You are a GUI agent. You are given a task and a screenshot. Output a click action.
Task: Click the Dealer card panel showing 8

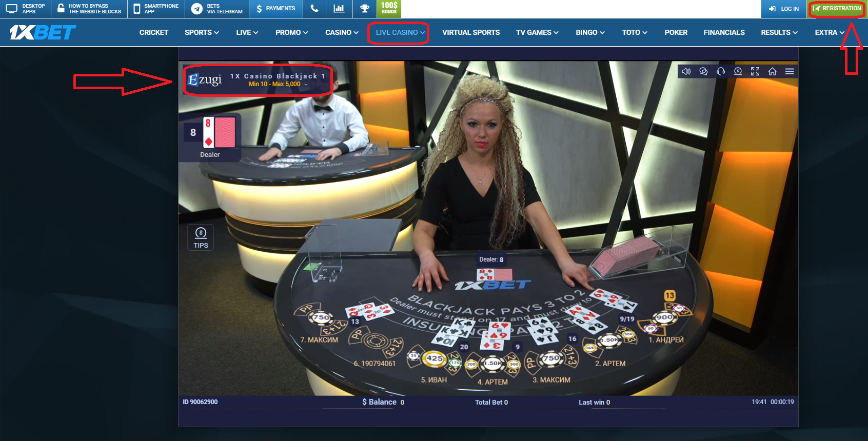[x=210, y=137]
